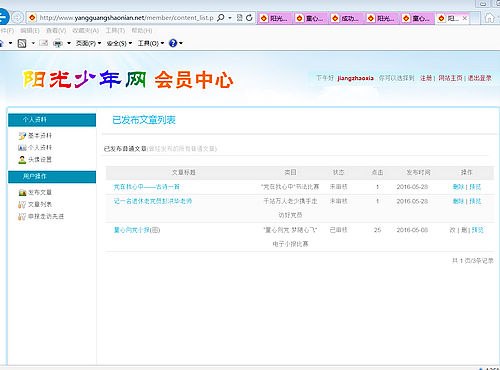Screen dimensions: 500x370
Task: Open the 页面(P) dropdown in command bar
Action: point(88,43)
